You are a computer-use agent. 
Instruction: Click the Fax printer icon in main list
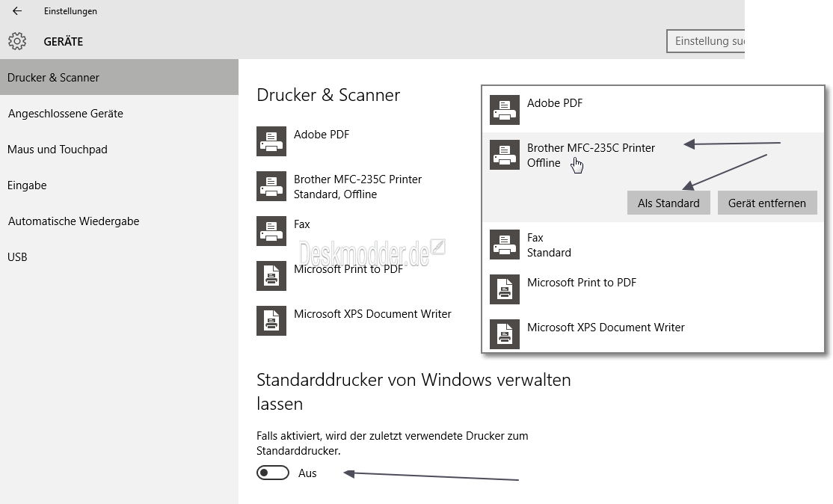click(271, 231)
